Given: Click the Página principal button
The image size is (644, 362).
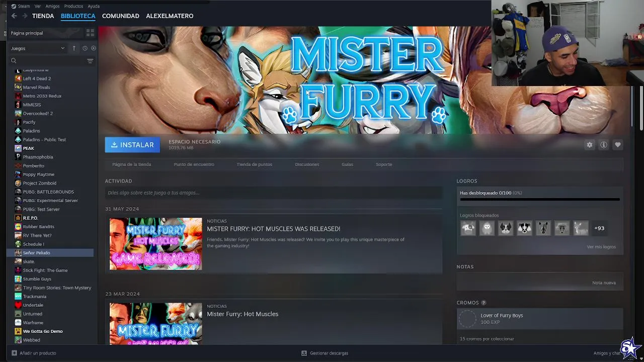Looking at the screenshot, I should click(45, 33).
